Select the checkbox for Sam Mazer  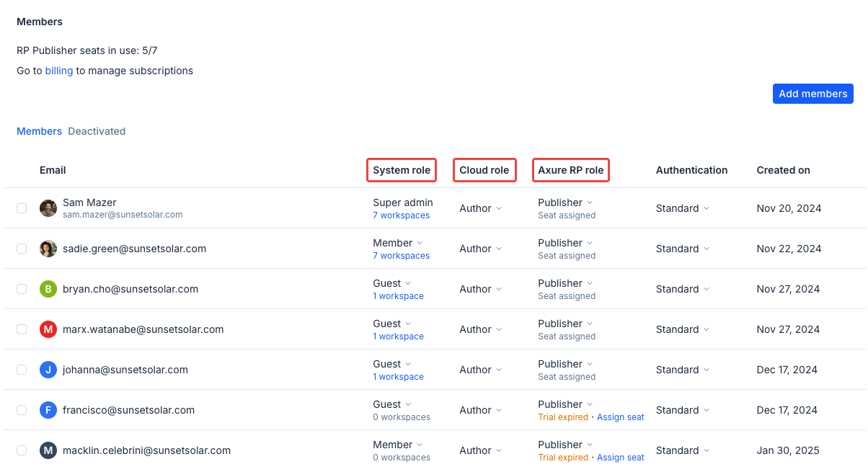coord(22,208)
